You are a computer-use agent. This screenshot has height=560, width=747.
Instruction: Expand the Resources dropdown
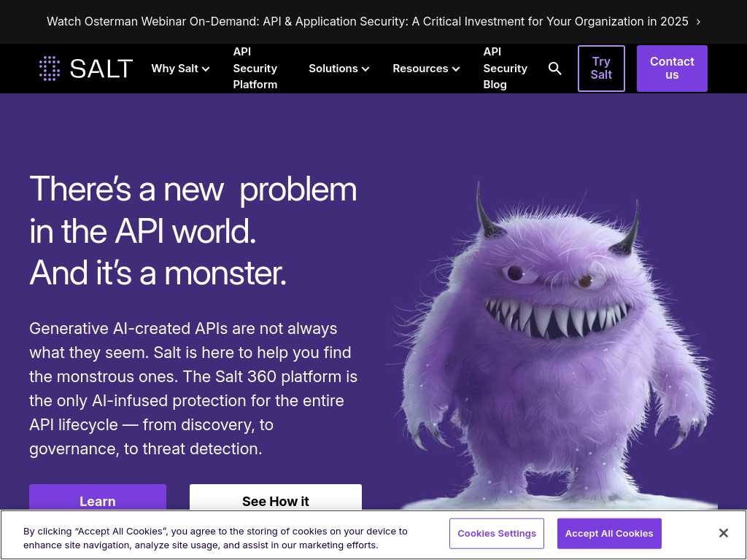pyautogui.click(x=426, y=69)
